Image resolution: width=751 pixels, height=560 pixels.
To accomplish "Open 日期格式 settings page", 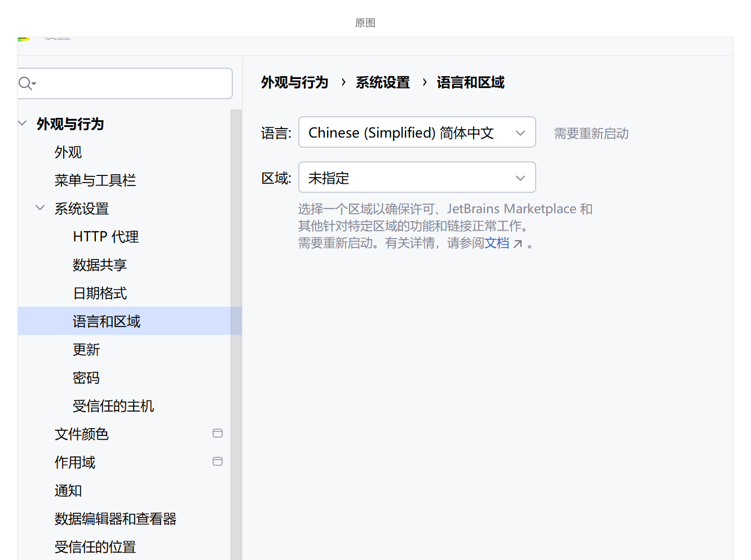I will (x=100, y=293).
